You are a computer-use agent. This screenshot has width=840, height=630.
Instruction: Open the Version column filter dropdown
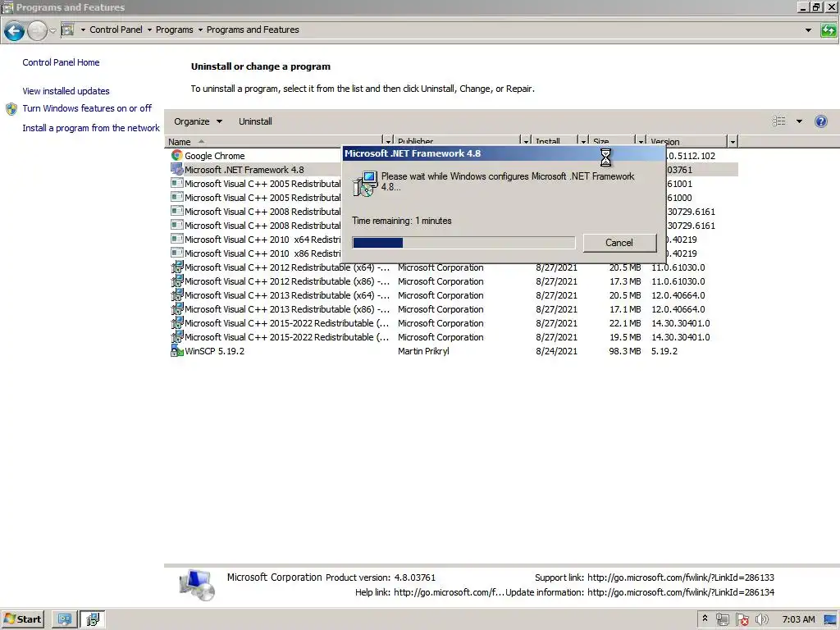coord(733,141)
